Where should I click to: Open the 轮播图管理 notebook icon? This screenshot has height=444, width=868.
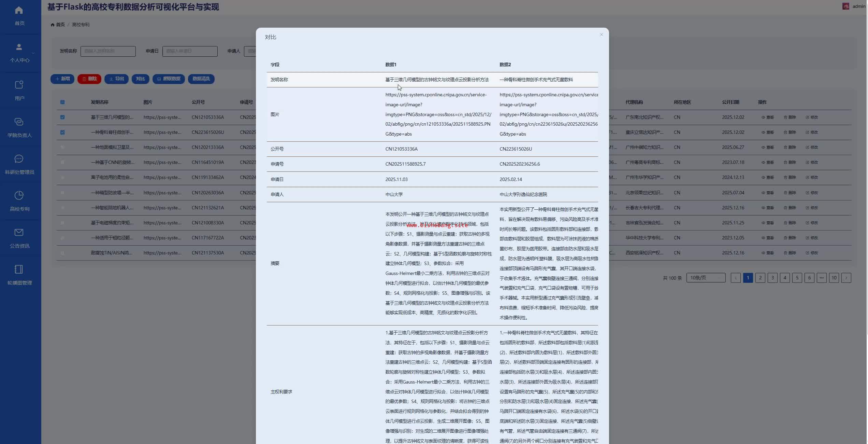click(19, 269)
